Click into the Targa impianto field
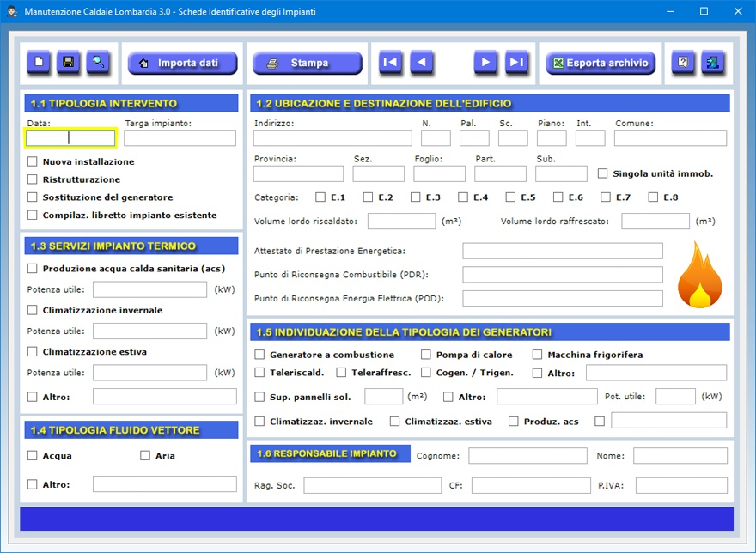756x553 pixels. 180,138
